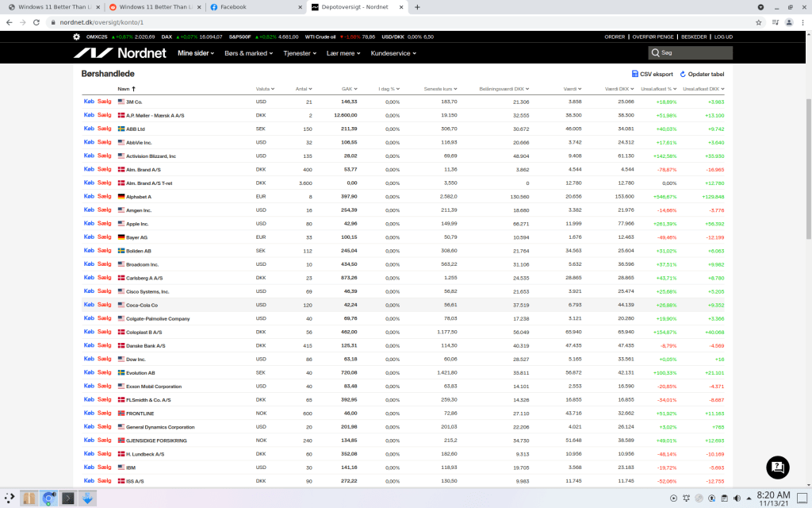Viewport: 812px width, 508px height.
Task: Open the new tab plus button
Action: (x=417, y=7)
